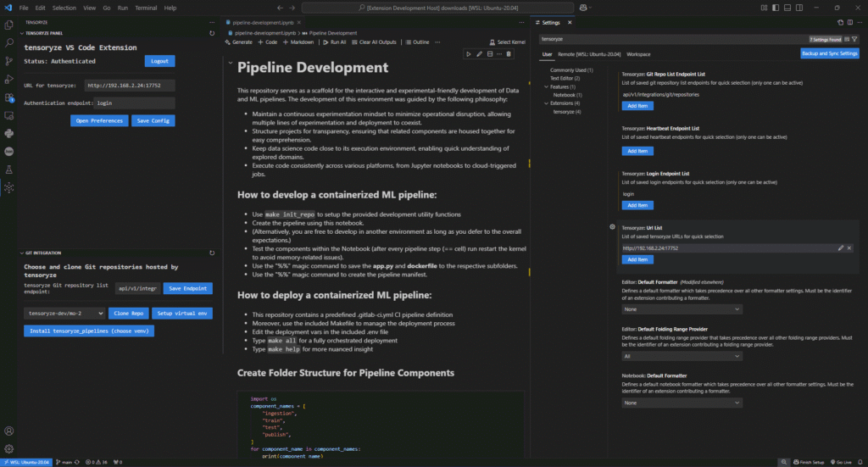Switch to the pipeline-development.ipynb tab
The image size is (868, 467).
pos(263,23)
